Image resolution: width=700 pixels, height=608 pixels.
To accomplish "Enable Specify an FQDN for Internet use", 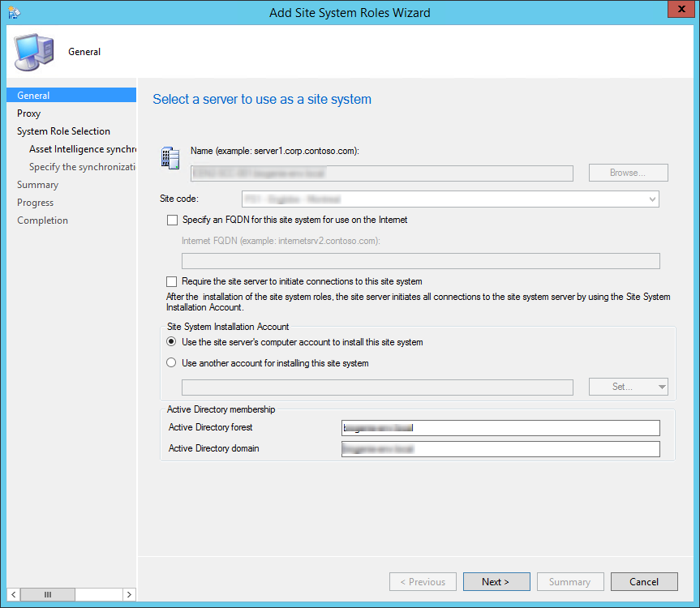I will pos(172,220).
